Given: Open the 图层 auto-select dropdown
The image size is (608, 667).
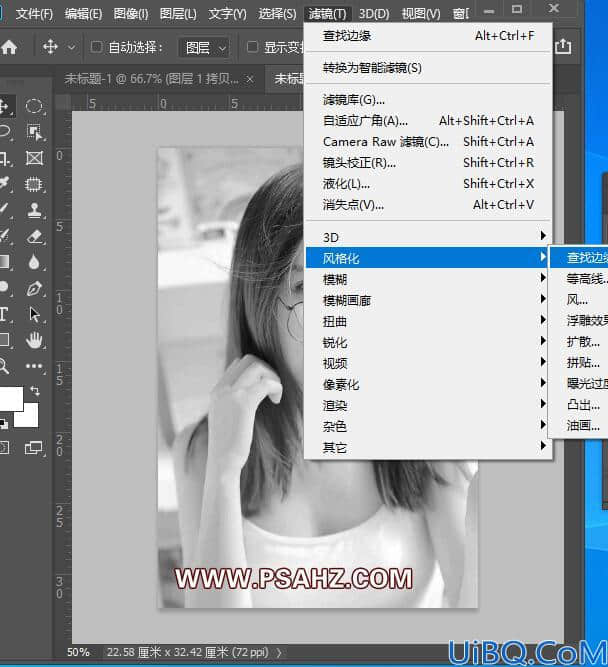Looking at the screenshot, I should [x=204, y=48].
